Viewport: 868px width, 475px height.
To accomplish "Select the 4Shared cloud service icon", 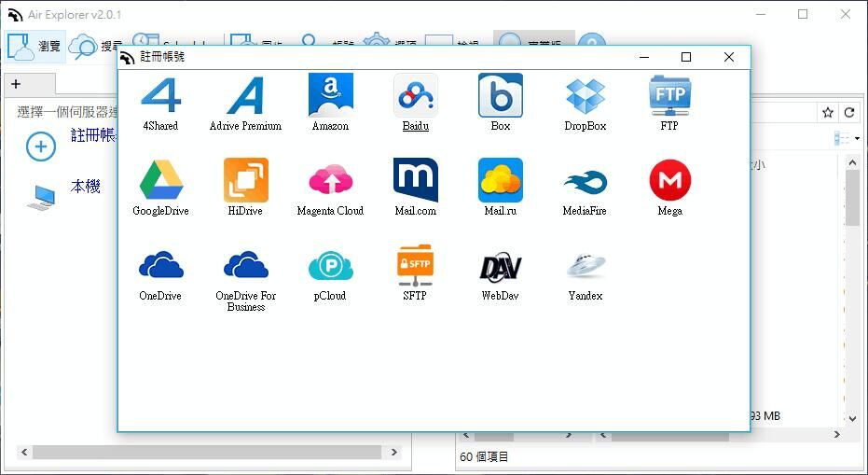I will tap(160, 96).
